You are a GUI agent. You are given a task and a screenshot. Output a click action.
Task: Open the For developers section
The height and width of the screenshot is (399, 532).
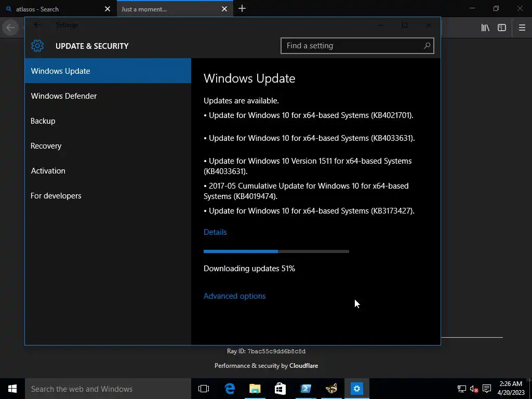pos(108,196)
